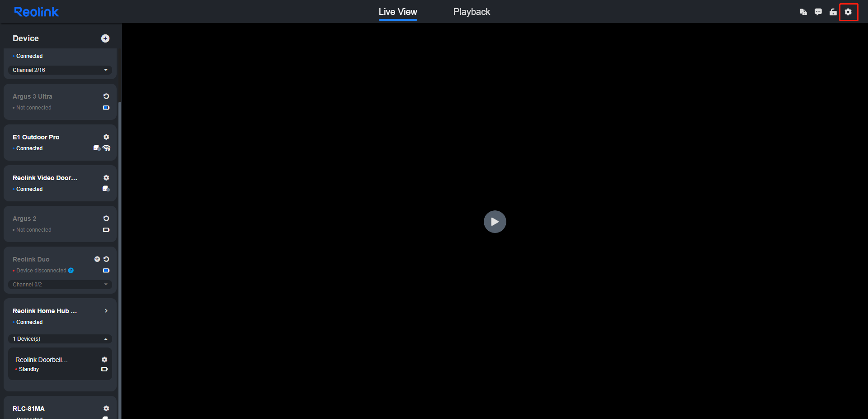This screenshot has width=868, height=419.
Task: Click the Standby status of Reolink Doorbell
Action: click(29, 369)
